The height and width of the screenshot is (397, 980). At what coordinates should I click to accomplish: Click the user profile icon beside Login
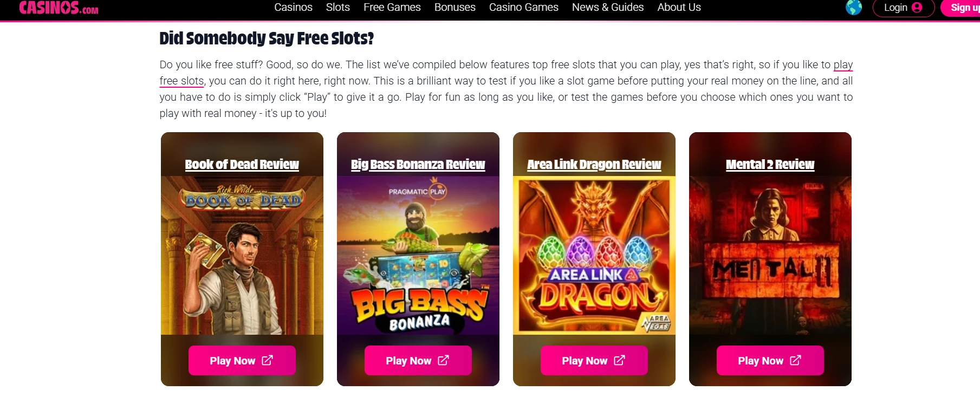917,8
